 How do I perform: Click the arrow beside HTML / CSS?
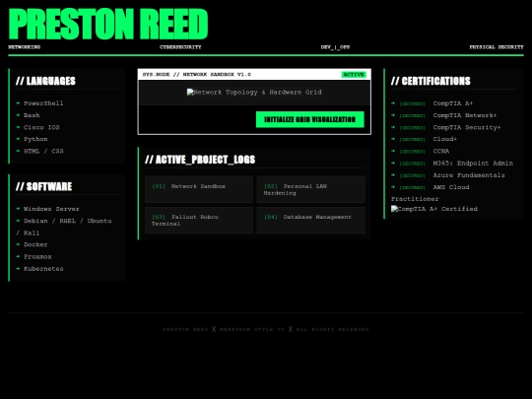[x=18, y=151]
